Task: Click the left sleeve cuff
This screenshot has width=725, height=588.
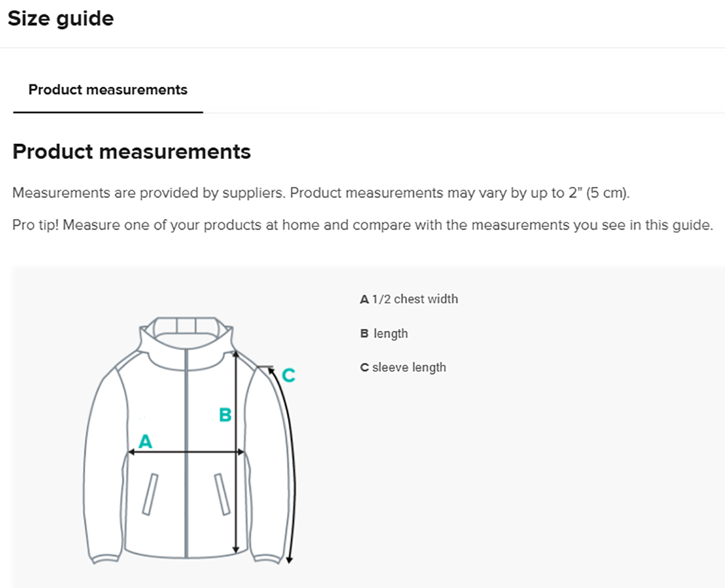Action: point(105,558)
